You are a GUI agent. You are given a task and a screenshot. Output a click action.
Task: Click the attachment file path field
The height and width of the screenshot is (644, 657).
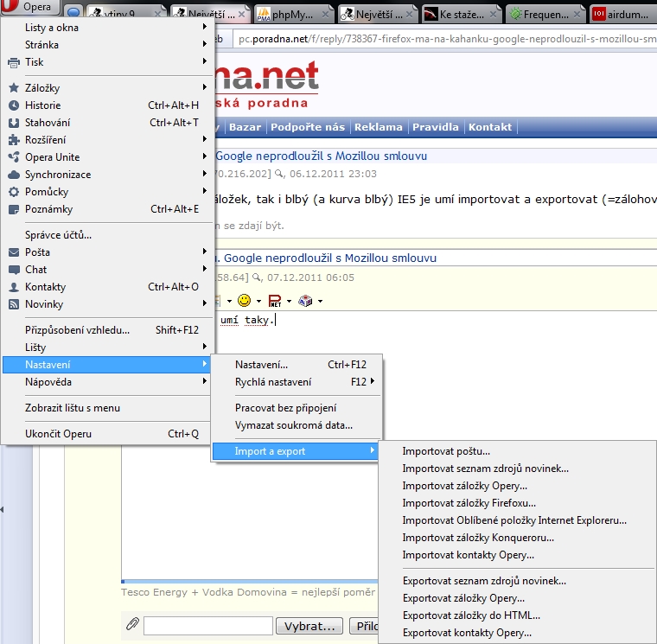click(208, 626)
